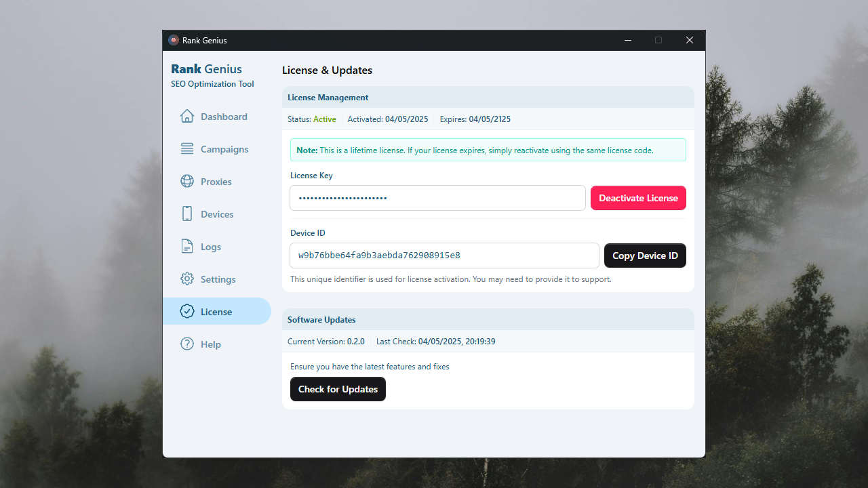This screenshot has width=868, height=488.
Task: Click inside the Device ID text box
Action: (x=444, y=256)
